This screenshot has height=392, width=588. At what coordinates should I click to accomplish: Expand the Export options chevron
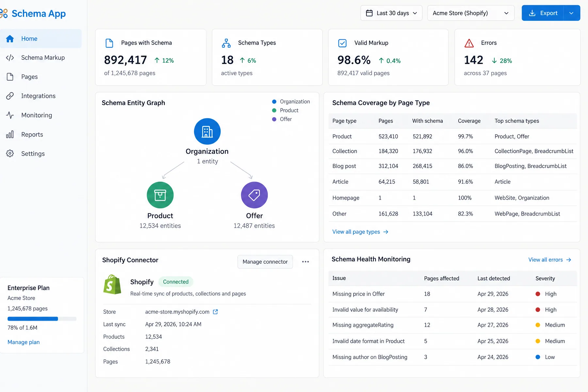point(572,13)
